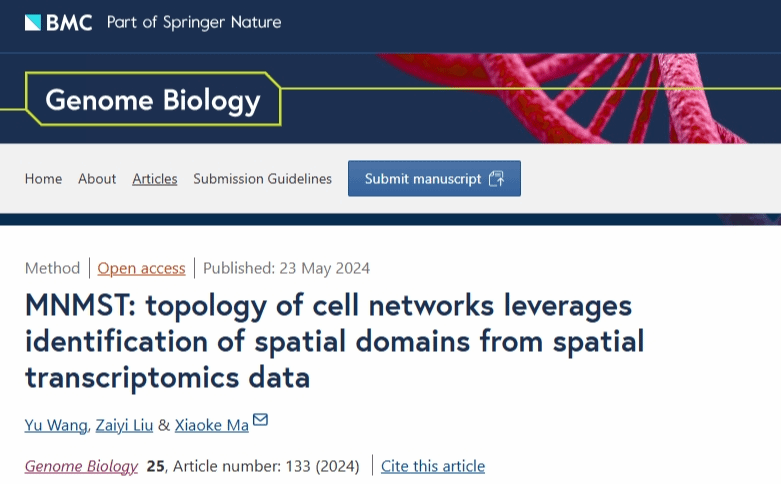Follow the Open access link
Viewport: 781px width, 484px height.
point(141,268)
